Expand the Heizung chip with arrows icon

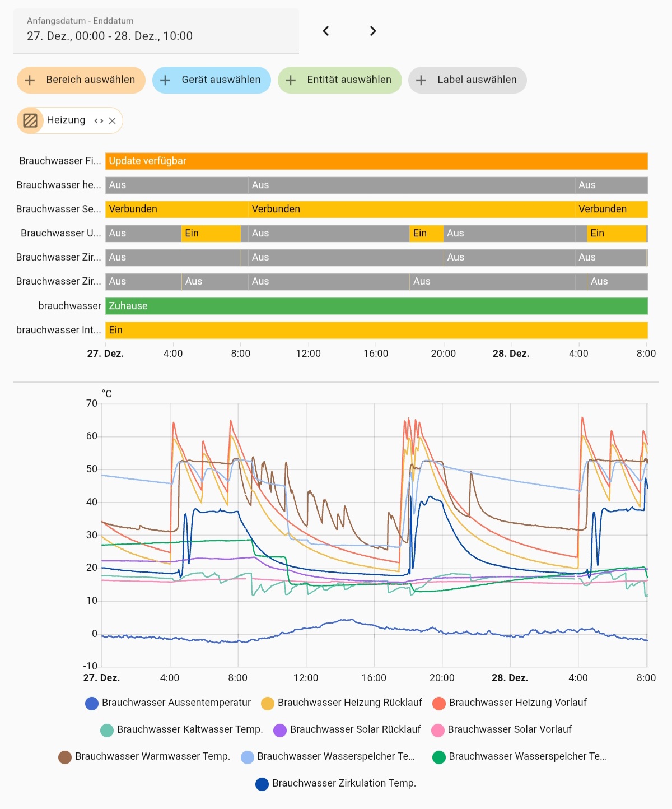[99, 121]
